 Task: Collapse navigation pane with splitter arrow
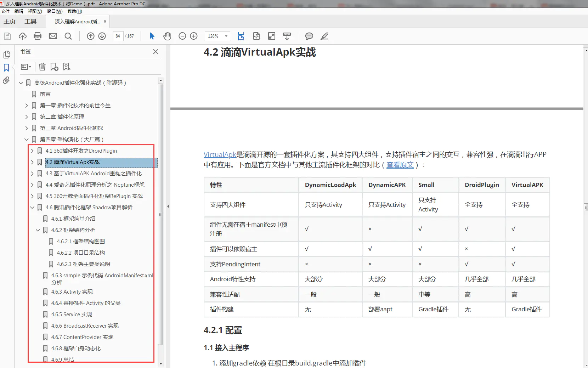tap(168, 206)
